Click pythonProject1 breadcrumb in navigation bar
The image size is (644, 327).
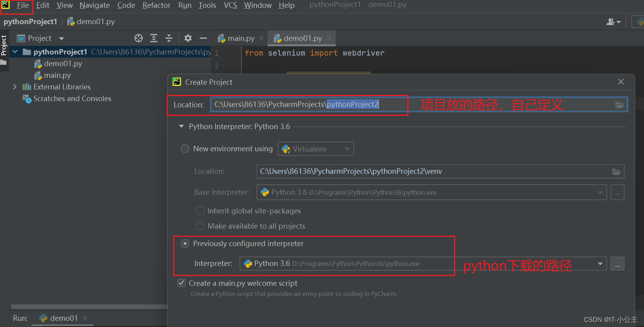(x=30, y=22)
